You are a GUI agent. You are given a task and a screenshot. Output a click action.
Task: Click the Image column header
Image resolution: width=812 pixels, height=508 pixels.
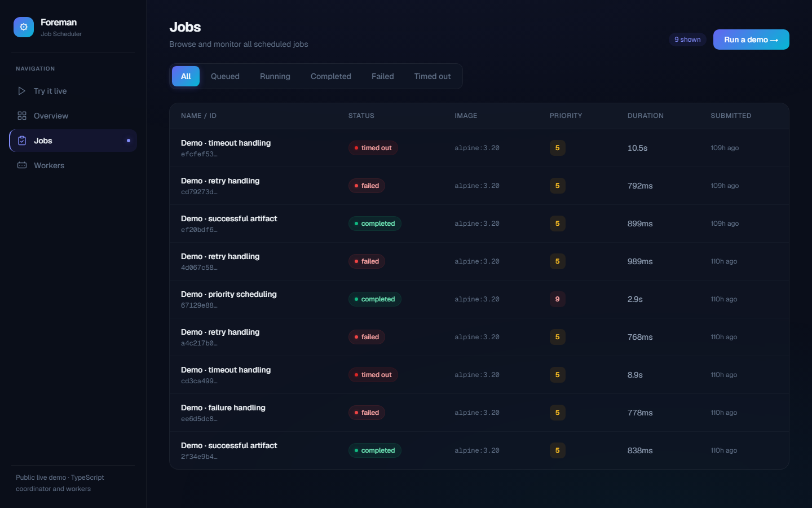pos(466,116)
